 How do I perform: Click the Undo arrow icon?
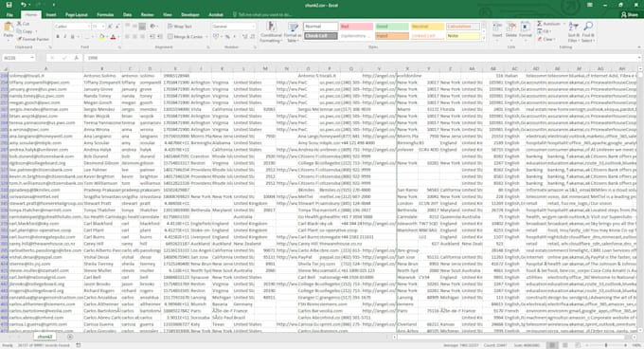click(23, 5)
